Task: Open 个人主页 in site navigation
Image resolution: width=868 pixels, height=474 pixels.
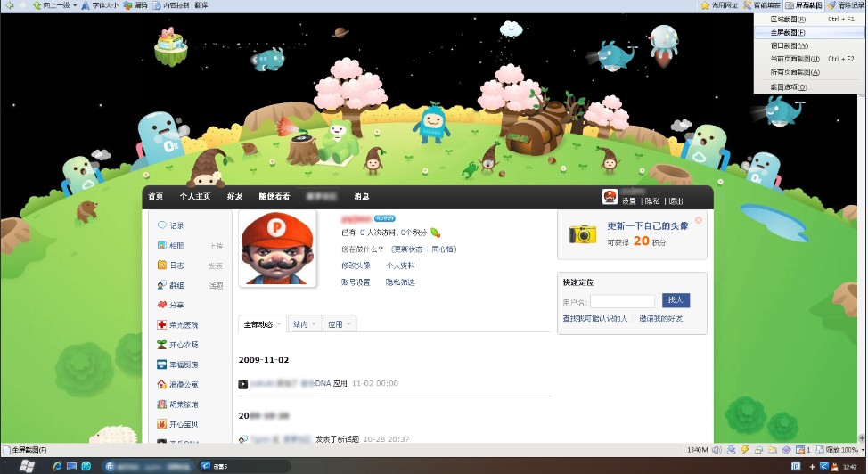Action: coord(195,196)
